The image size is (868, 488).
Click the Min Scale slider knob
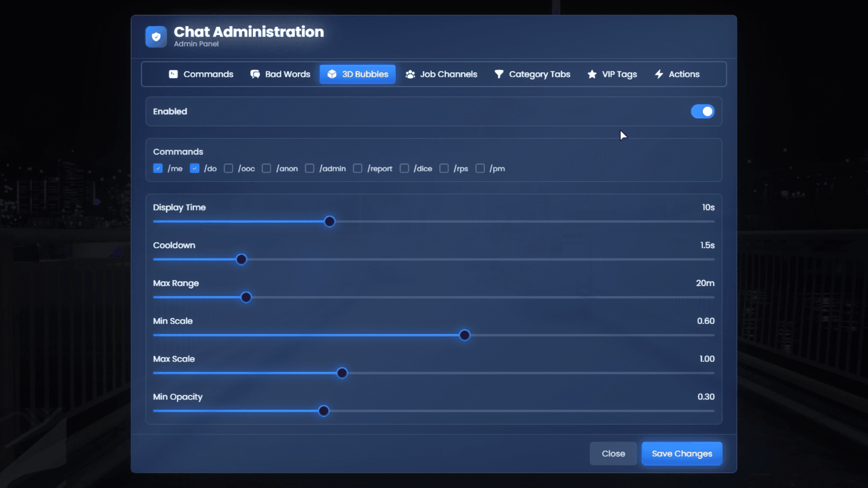(464, 335)
